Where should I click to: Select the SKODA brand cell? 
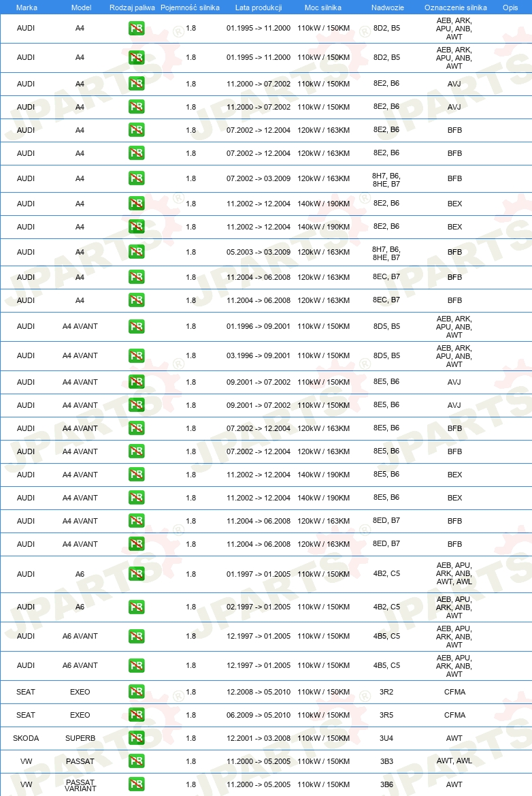pyautogui.click(x=26, y=738)
